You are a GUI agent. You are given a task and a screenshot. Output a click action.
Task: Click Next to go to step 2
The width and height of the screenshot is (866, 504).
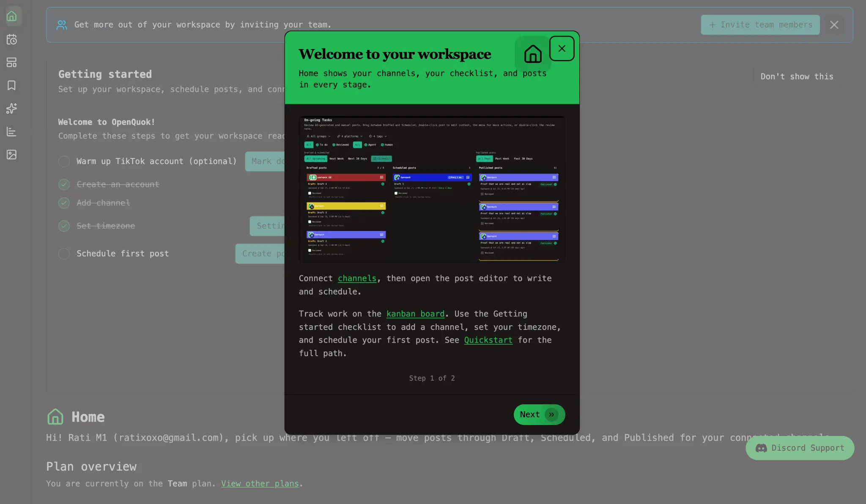pyautogui.click(x=539, y=414)
